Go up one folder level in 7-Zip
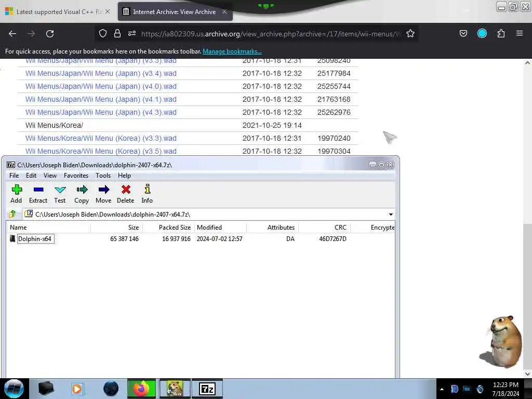The width and height of the screenshot is (532, 399). 12,214
